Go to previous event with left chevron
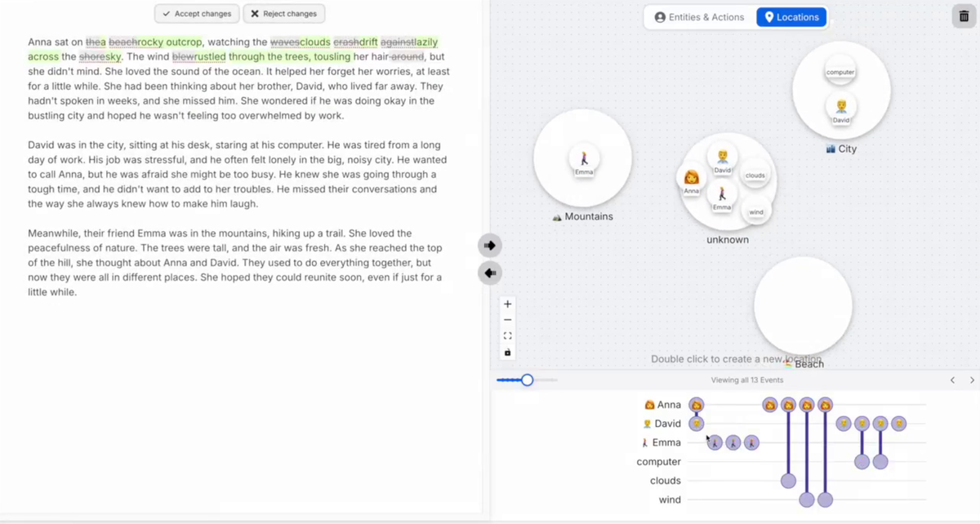Viewport: 980px width, 524px height. [x=952, y=380]
